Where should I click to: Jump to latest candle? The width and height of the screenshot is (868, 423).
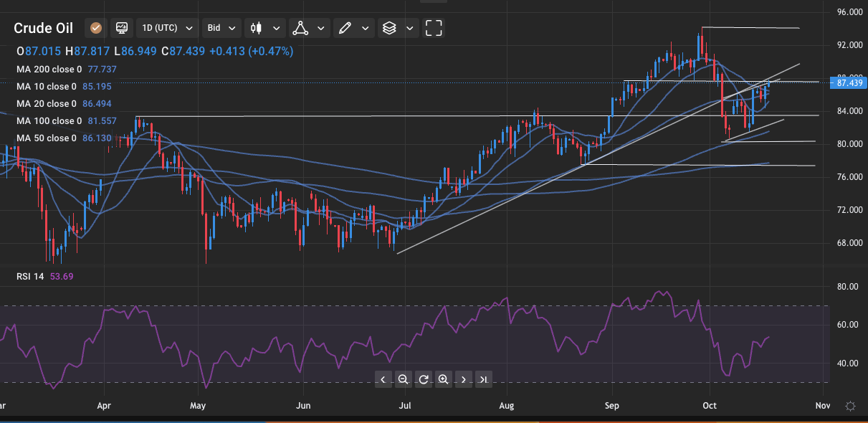pyautogui.click(x=483, y=379)
